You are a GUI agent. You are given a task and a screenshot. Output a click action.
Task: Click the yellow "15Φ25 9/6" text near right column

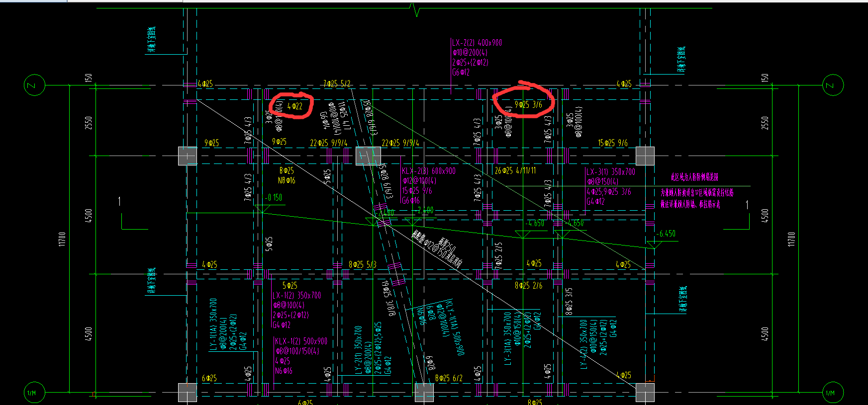(613, 143)
